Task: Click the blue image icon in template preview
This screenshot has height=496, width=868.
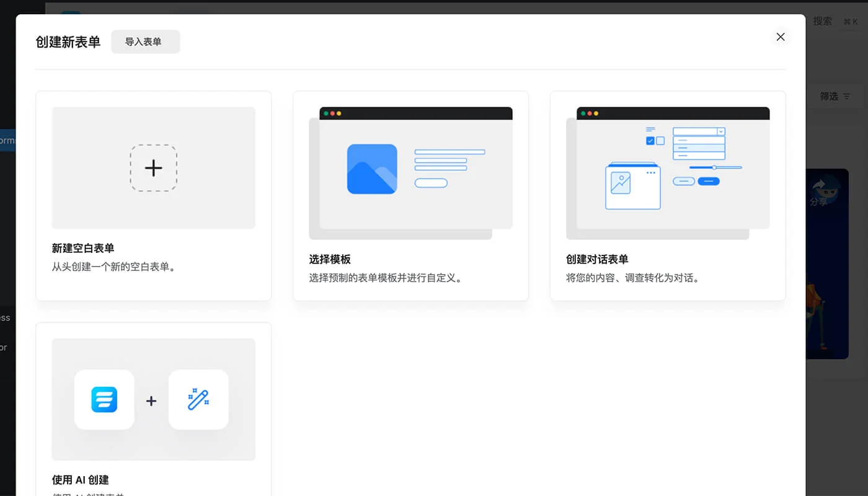Action: [372, 169]
